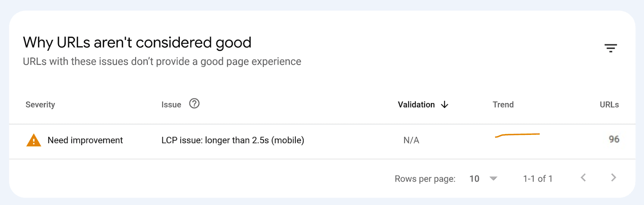This screenshot has width=644, height=205.
Task: Go to the previous page arrow
Action: pyautogui.click(x=583, y=178)
